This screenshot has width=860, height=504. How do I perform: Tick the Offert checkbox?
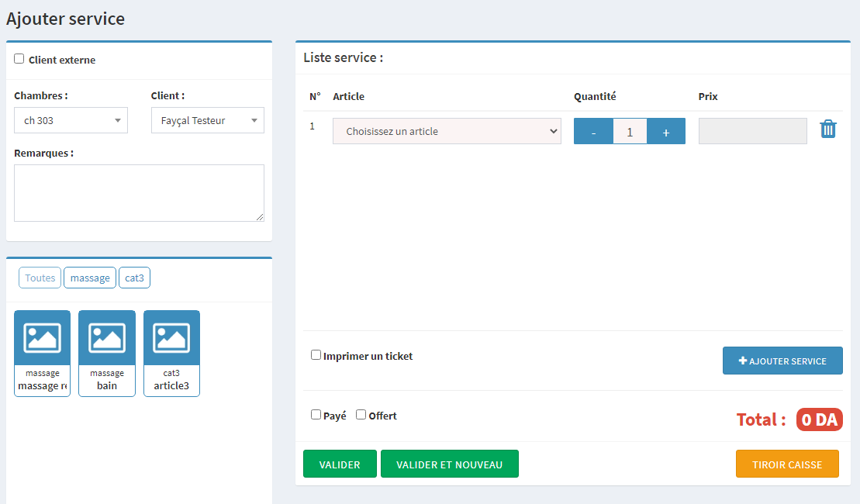pyautogui.click(x=361, y=415)
